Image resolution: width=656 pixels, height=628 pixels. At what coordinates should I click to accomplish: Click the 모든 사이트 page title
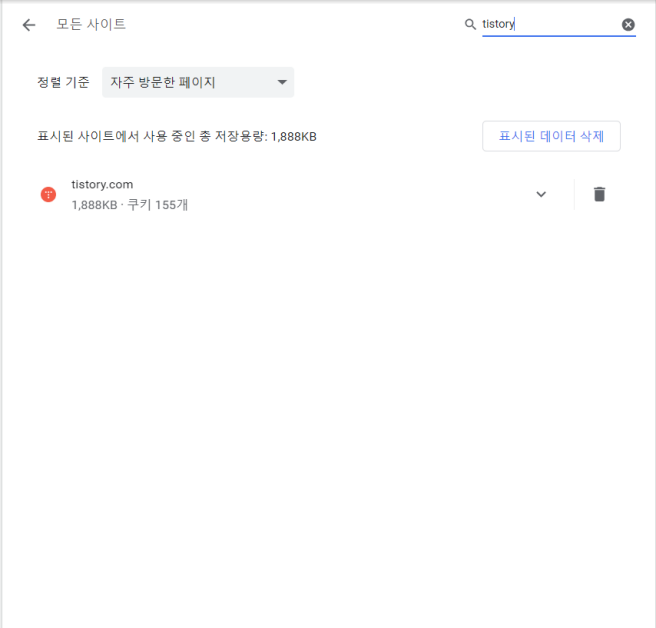[x=91, y=24]
